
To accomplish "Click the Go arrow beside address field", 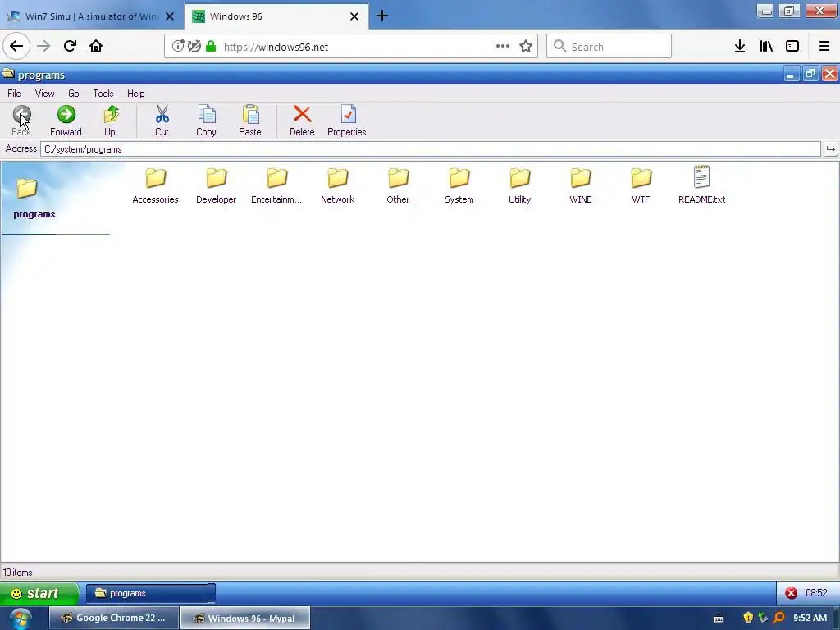I will click(830, 149).
